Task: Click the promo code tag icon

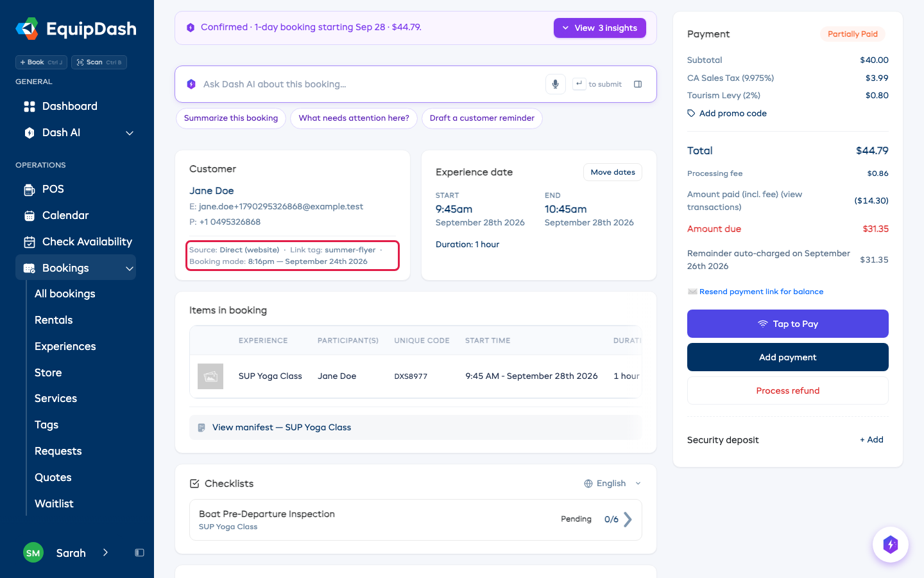Action: [x=691, y=114]
